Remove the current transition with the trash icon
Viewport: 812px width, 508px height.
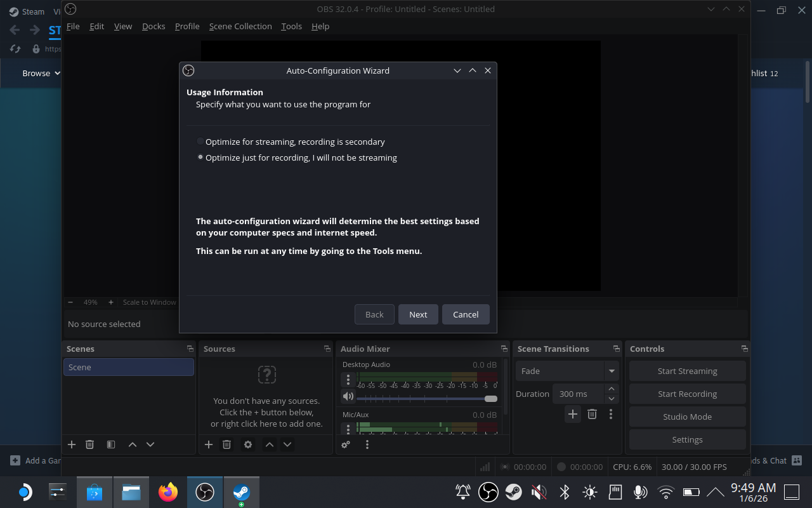pos(591,414)
